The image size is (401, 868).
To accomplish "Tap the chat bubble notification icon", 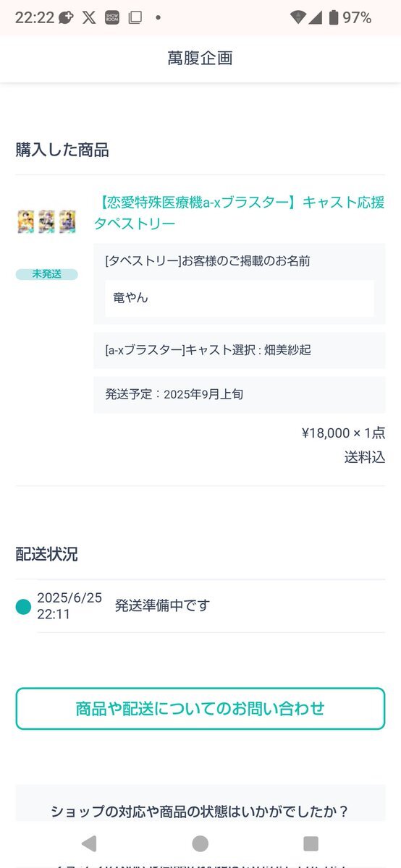I will (67, 17).
